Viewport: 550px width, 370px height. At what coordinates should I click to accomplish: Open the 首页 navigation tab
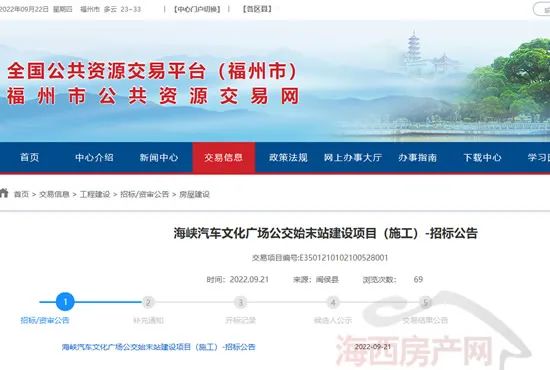click(x=29, y=157)
